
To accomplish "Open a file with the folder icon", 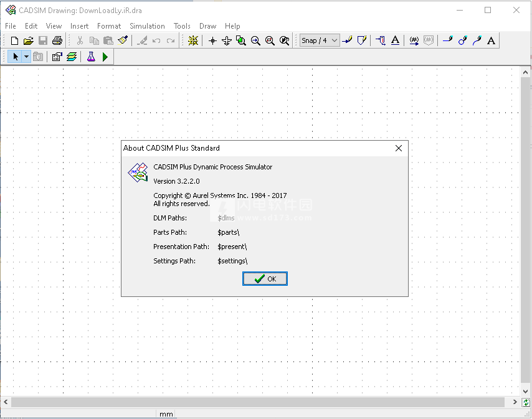I will coord(29,40).
